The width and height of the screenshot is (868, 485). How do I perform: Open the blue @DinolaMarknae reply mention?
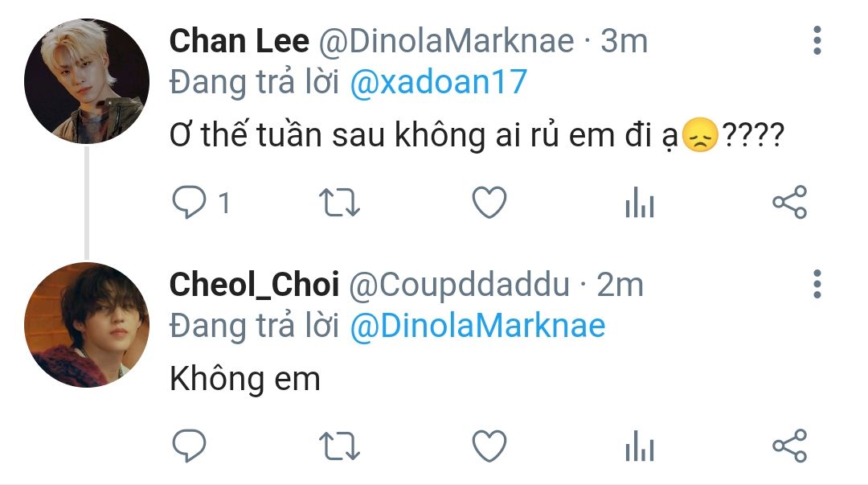click(477, 326)
